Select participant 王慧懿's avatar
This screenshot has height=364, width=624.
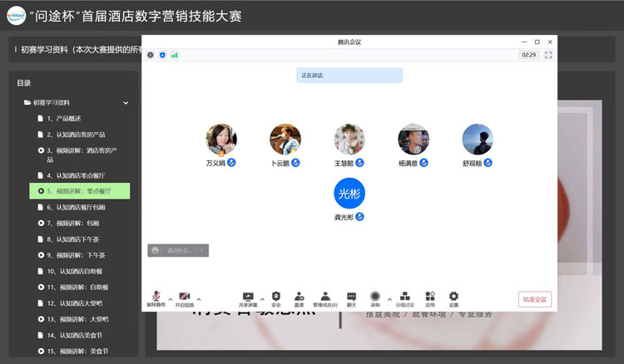coord(349,139)
